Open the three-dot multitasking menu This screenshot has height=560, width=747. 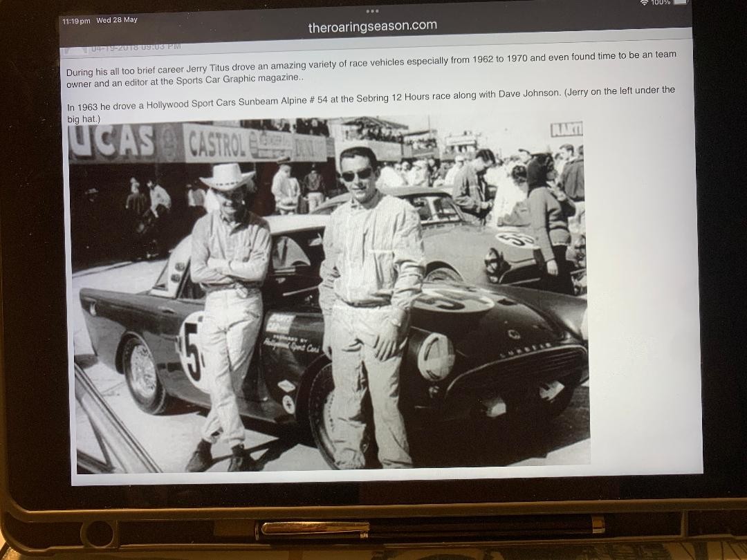click(x=372, y=11)
